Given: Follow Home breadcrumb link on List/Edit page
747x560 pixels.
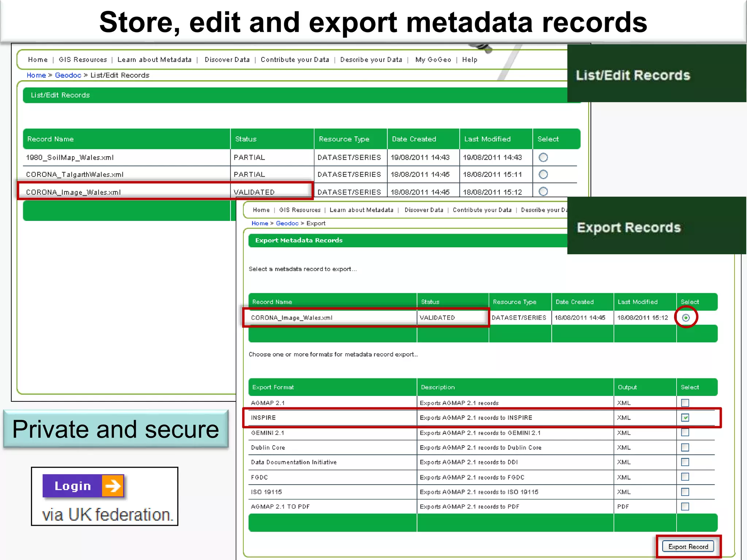Looking at the screenshot, I should (36, 75).
